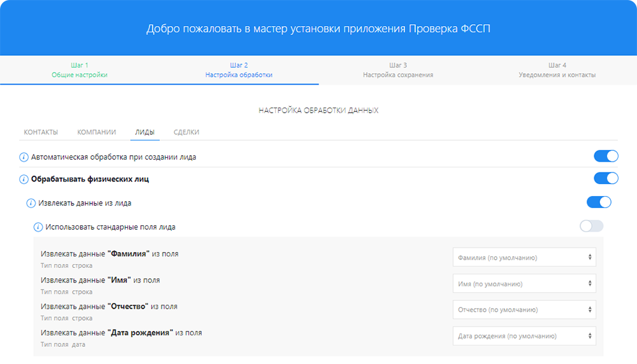The image size is (637, 364).
Task: Jump to Step 3 'Настройка сохранения'
Action: (398, 70)
